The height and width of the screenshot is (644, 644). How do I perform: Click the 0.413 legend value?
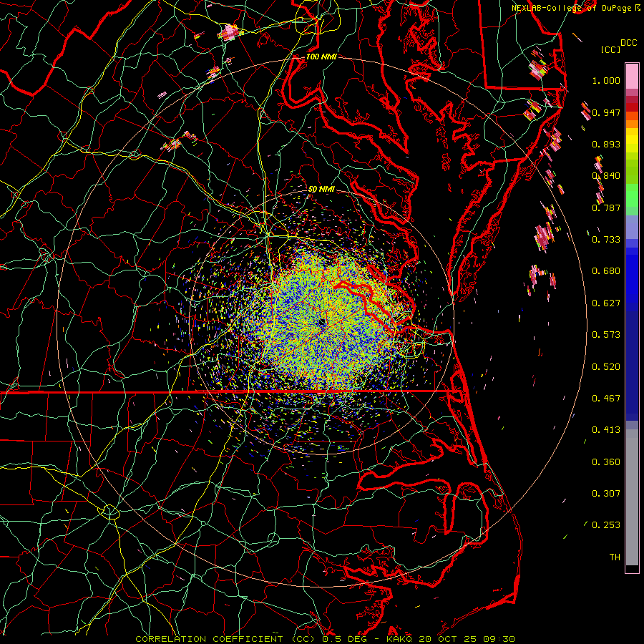606,430
